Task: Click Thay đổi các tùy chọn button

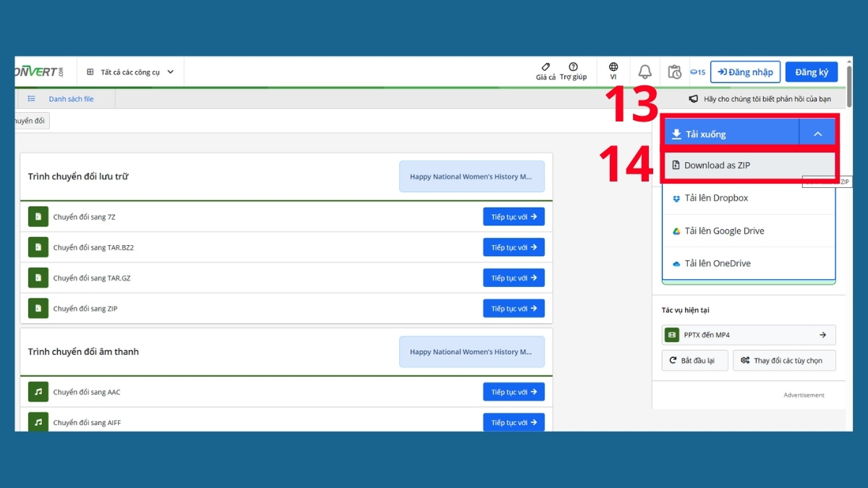Action: click(x=784, y=360)
